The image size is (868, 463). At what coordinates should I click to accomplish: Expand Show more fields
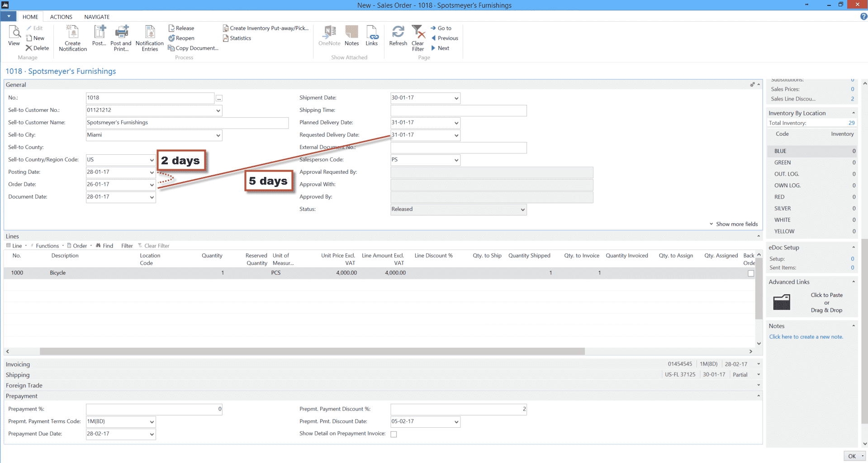coord(733,224)
